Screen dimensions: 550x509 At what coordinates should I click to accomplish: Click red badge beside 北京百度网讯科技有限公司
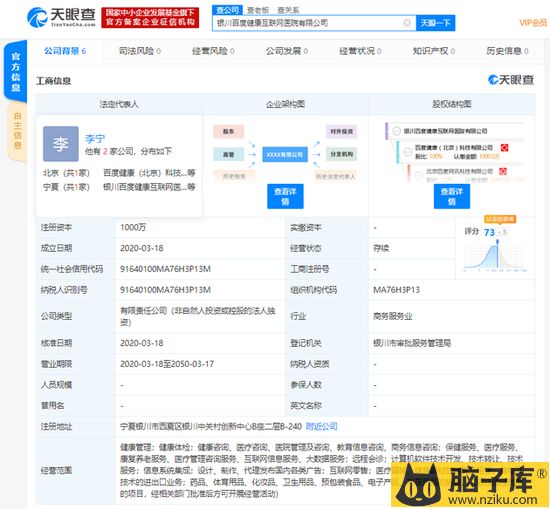point(503,171)
